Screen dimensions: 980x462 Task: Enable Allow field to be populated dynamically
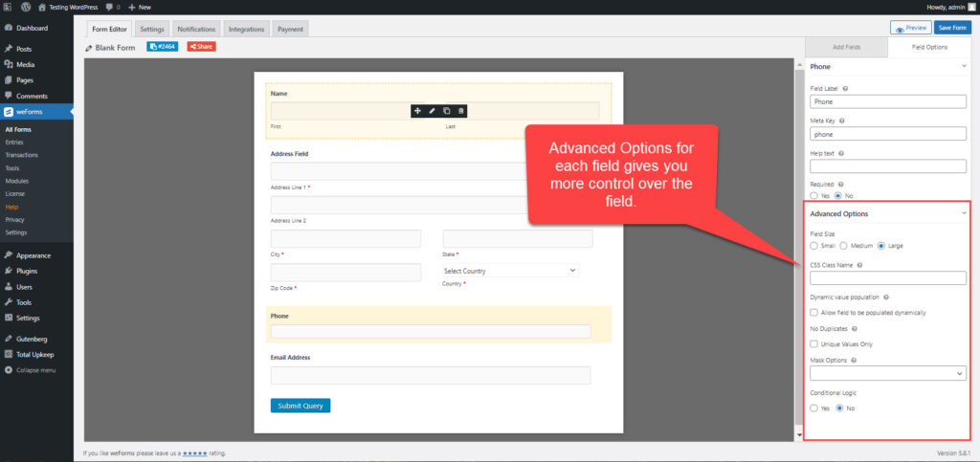click(x=813, y=312)
